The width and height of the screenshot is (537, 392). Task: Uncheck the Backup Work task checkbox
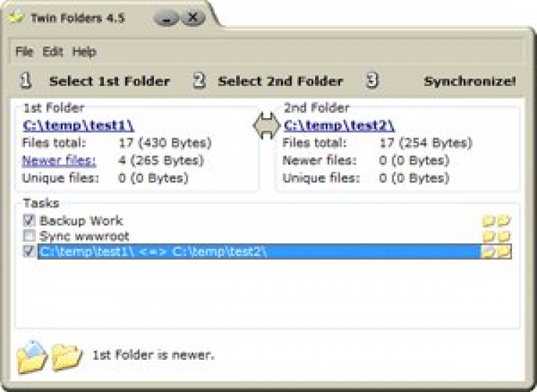point(29,220)
